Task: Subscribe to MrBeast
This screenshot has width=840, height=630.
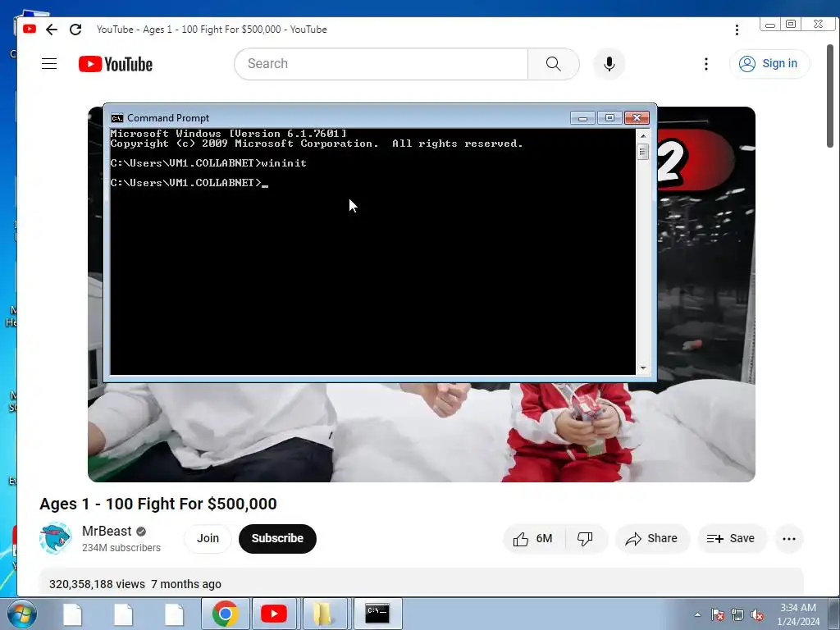Action: coord(277,538)
